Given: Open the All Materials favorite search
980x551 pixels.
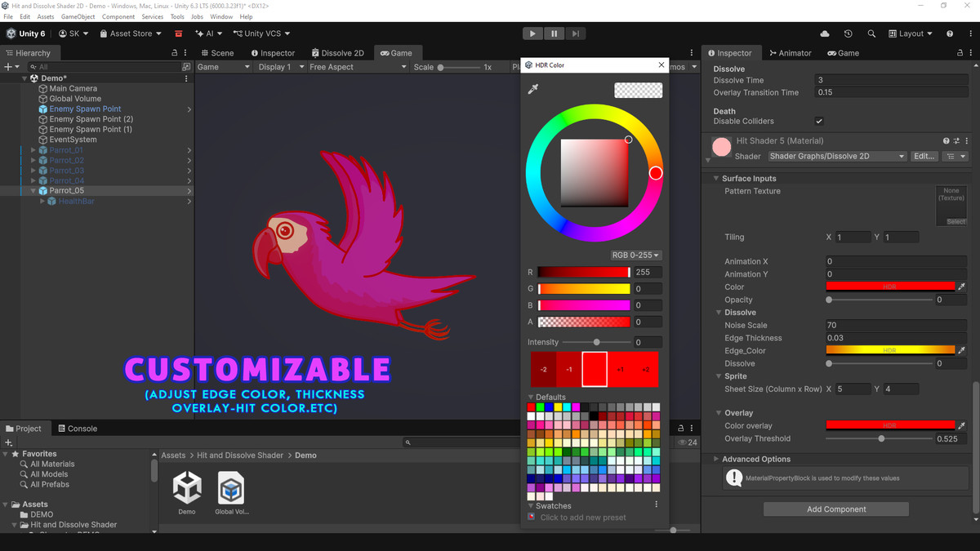Looking at the screenshot, I should click(x=52, y=464).
